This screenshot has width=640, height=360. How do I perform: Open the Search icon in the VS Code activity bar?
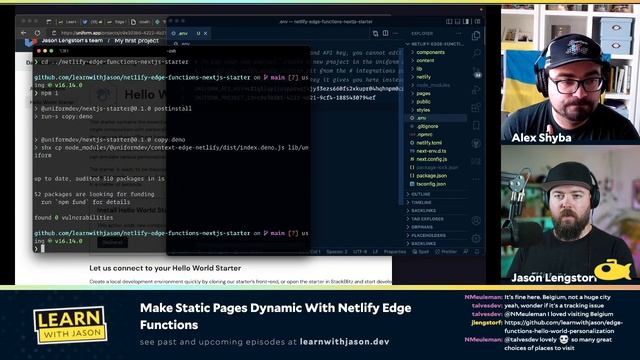click(x=476, y=53)
